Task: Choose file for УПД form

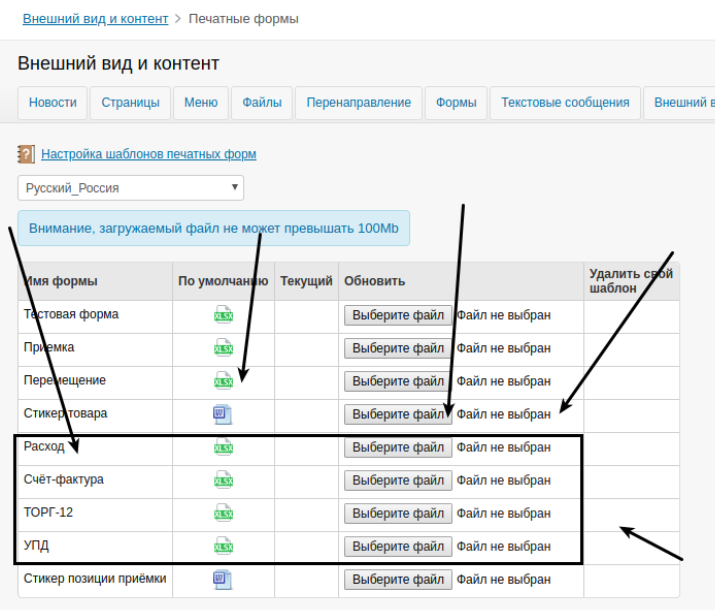Action: [x=398, y=546]
